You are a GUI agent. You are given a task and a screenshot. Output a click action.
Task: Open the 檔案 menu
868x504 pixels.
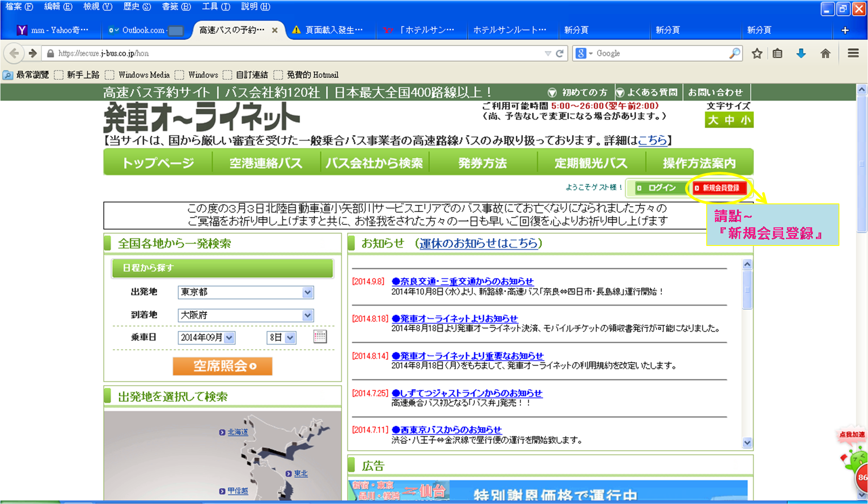(19, 7)
